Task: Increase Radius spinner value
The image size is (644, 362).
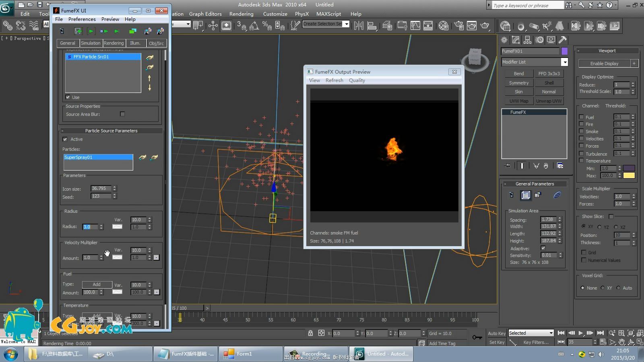Action: (101, 225)
